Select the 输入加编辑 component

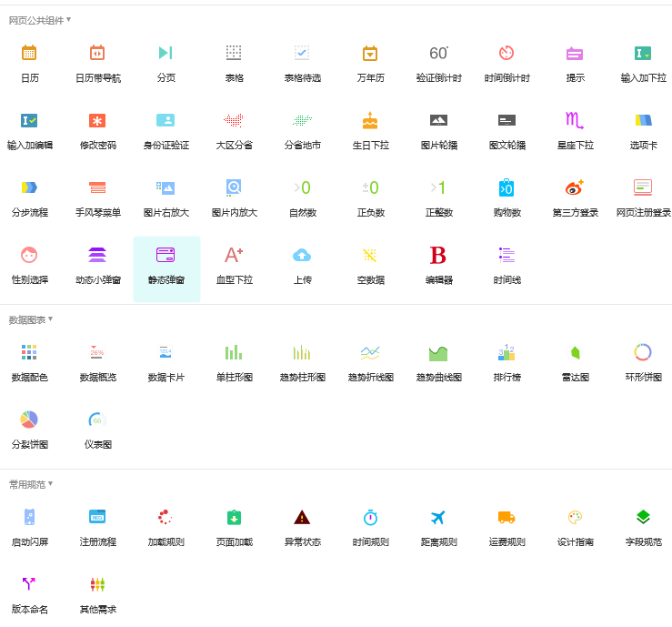pyautogui.click(x=29, y=120)
